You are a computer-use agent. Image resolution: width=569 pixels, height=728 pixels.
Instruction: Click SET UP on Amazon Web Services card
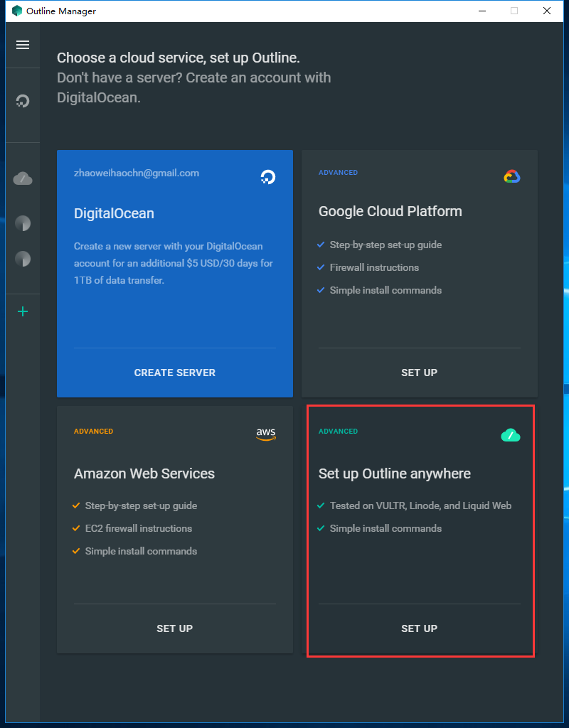(175, 628)
